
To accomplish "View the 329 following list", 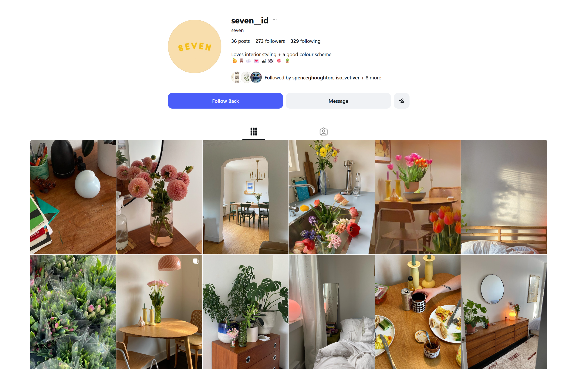I will [305, 41].
